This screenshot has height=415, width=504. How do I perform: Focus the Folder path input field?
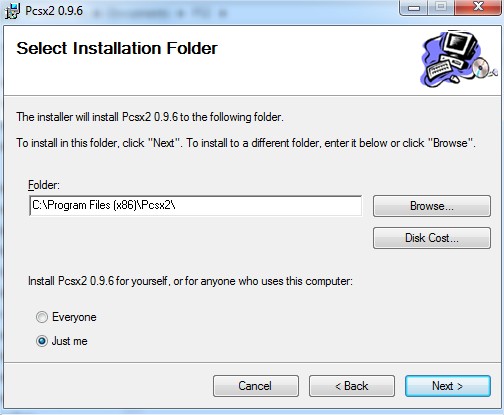tap(195, 206)
